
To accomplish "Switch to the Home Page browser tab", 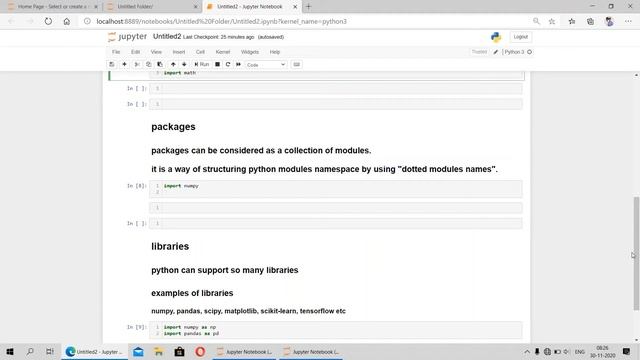I will point(52,7).
